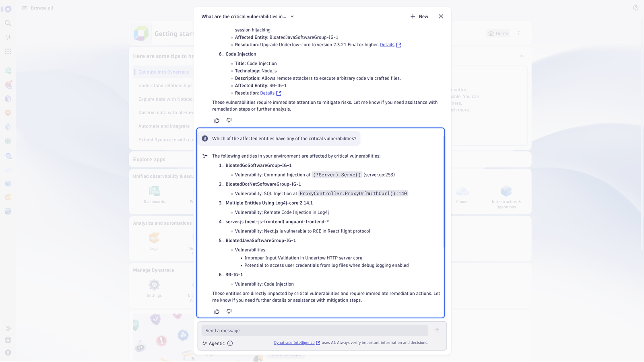Viewport: 644px width, 362px height.
Task: Open the apps grid launcher in sidebar
Action: click(x=8, y=51)
